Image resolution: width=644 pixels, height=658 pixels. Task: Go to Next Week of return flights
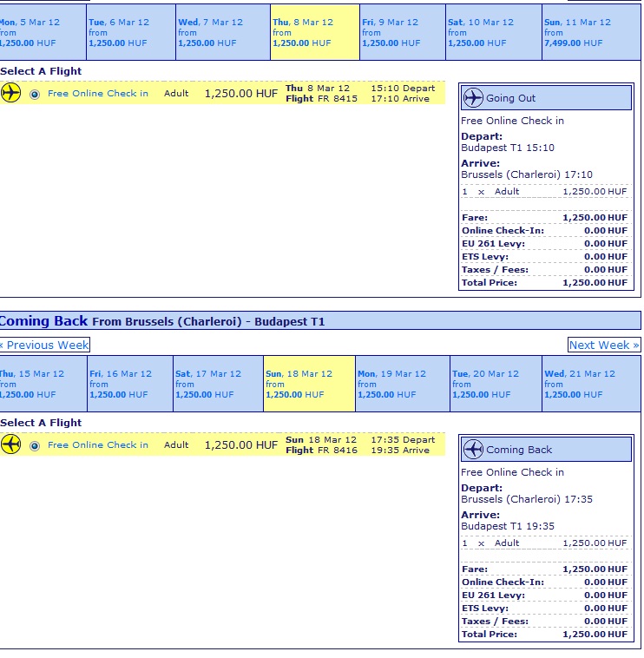pos(604,345)
